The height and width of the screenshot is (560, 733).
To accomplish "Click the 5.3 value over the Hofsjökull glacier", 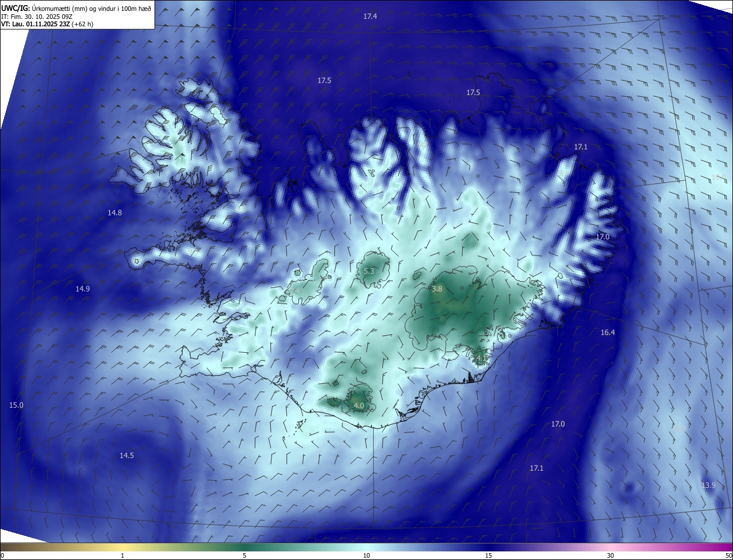I will (x=369, y=271).
